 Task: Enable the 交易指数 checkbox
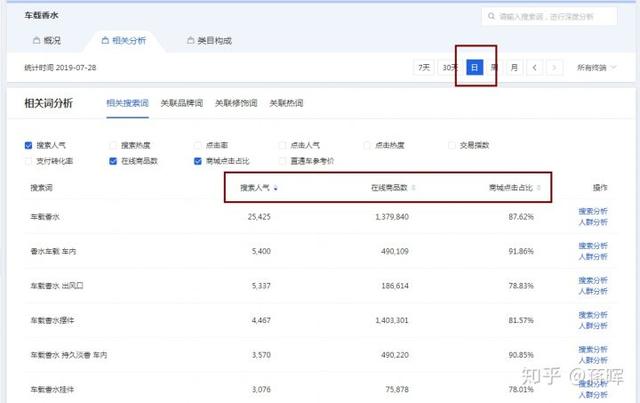tap(451, 145)
